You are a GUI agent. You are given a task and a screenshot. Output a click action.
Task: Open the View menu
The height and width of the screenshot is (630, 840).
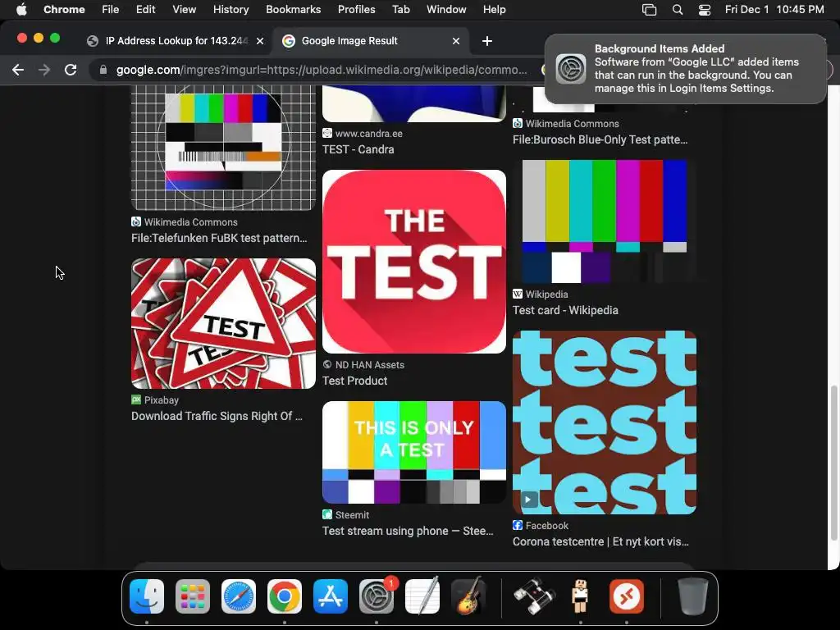tap(185, 10)
